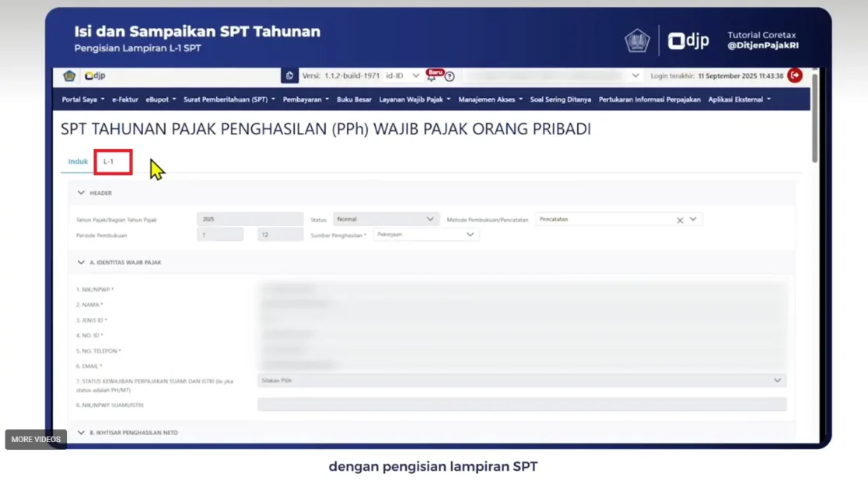This screenshot has height=488, width=868.
Task: Clear the Metode Pembukuan/Pencatatan selection
Action: point(680,220)
